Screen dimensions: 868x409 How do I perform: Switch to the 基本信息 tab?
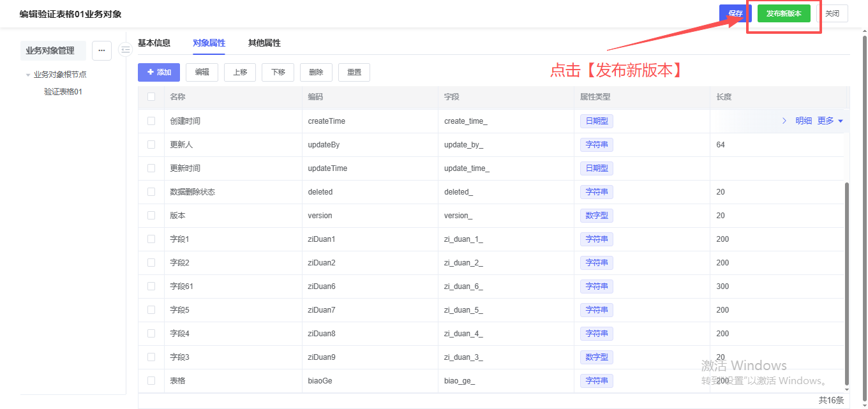[x=154, y=43]
